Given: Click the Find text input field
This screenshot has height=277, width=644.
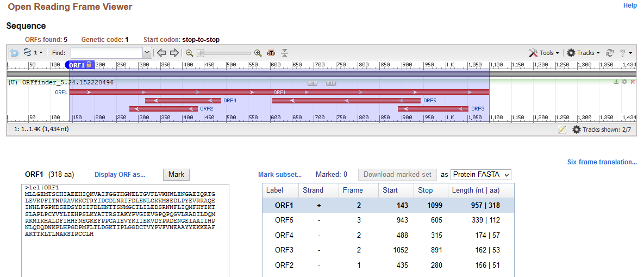Looking at the screenshot, I should pos(107,53).
